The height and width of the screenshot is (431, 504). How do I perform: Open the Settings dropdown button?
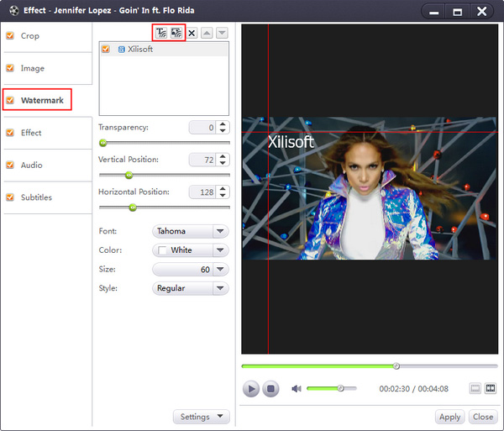[202, 417]
